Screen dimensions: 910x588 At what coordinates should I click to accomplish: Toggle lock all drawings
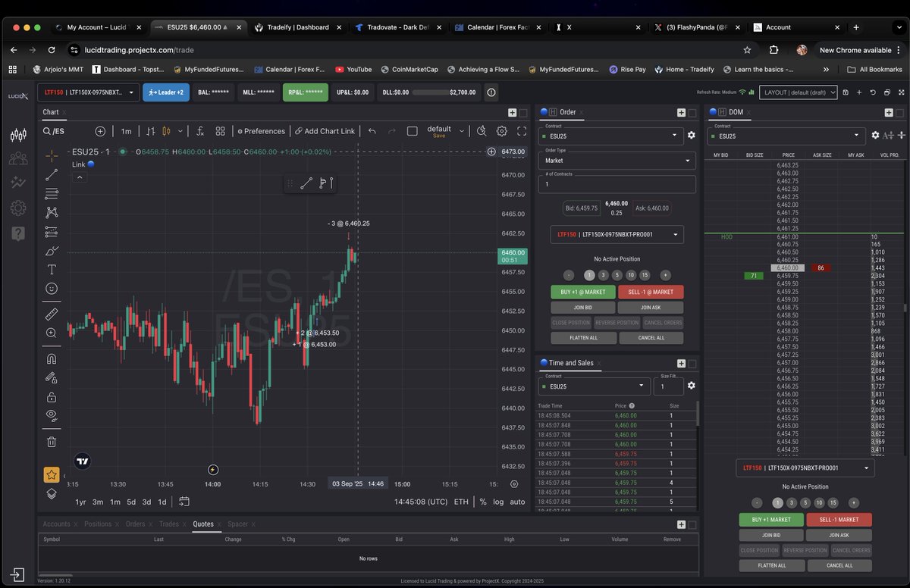pos(52,397)
